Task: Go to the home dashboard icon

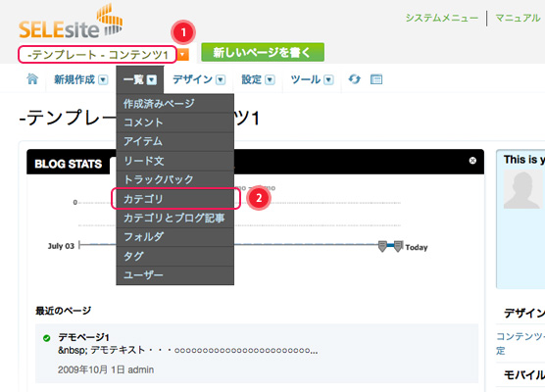Action: [x=32, y=79]
